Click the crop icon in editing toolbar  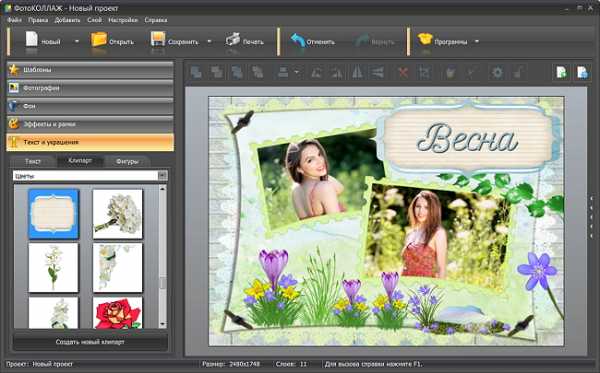point(424,72)
